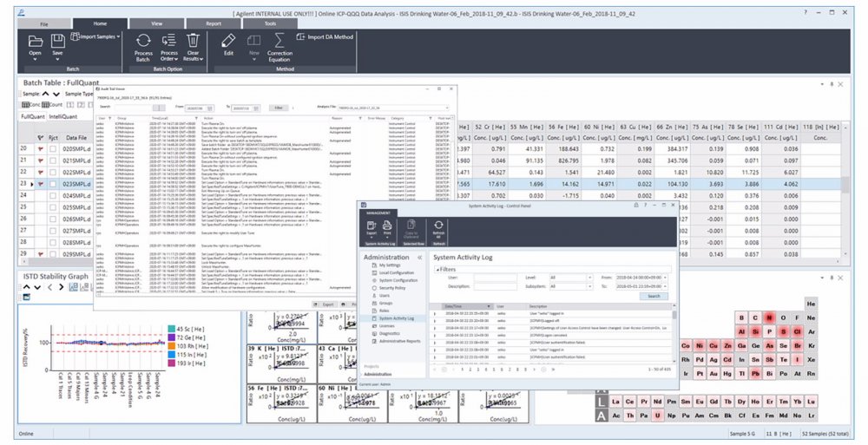
Task: Click the Copy to Clipboard icon in Control Panel
Action: (411, 225)
